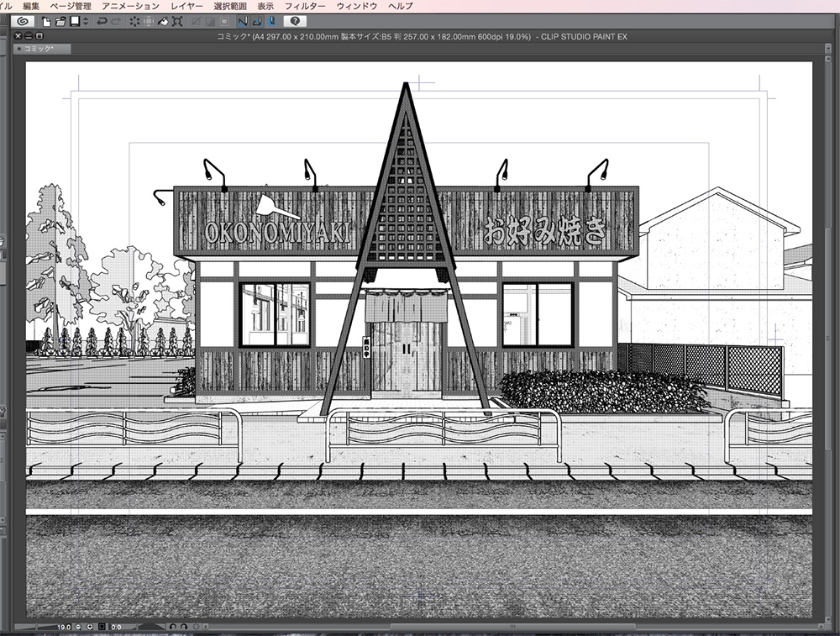Click the 19.0 zoom value field
This screenshot has height=636, width=840.
pos(63,627)
